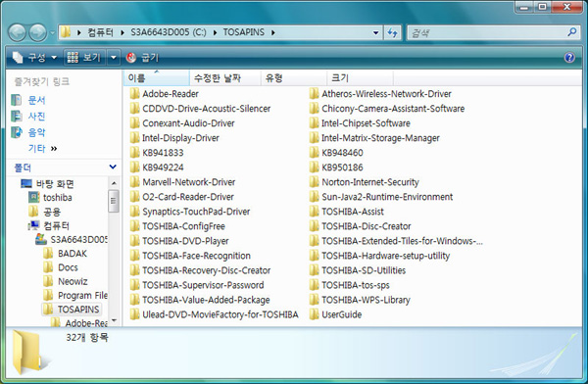
Task: Select Docs folder in the tree
Action: click(x=68, y=267)
